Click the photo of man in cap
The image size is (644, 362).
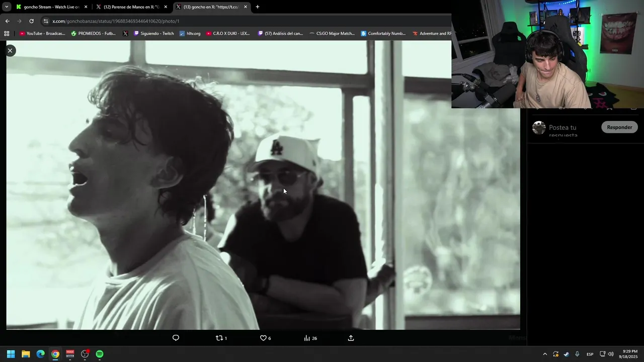coord(263,185)
